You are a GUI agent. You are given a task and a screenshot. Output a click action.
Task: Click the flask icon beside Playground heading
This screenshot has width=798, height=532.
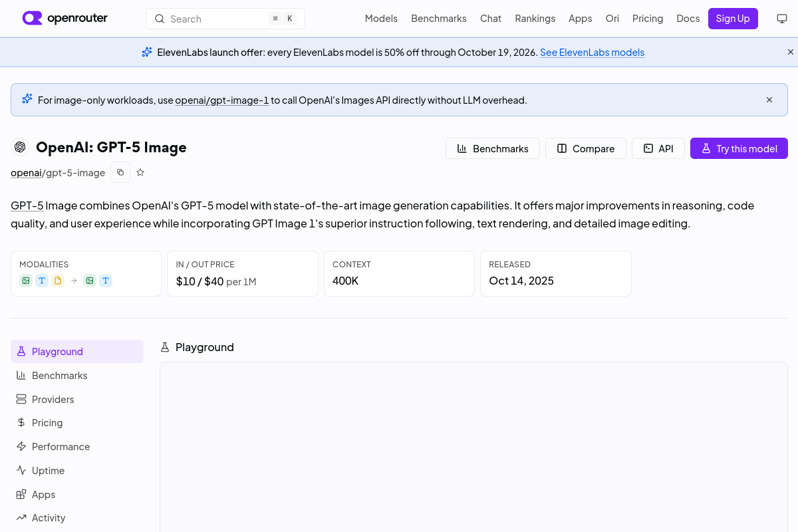pos(165,347)
